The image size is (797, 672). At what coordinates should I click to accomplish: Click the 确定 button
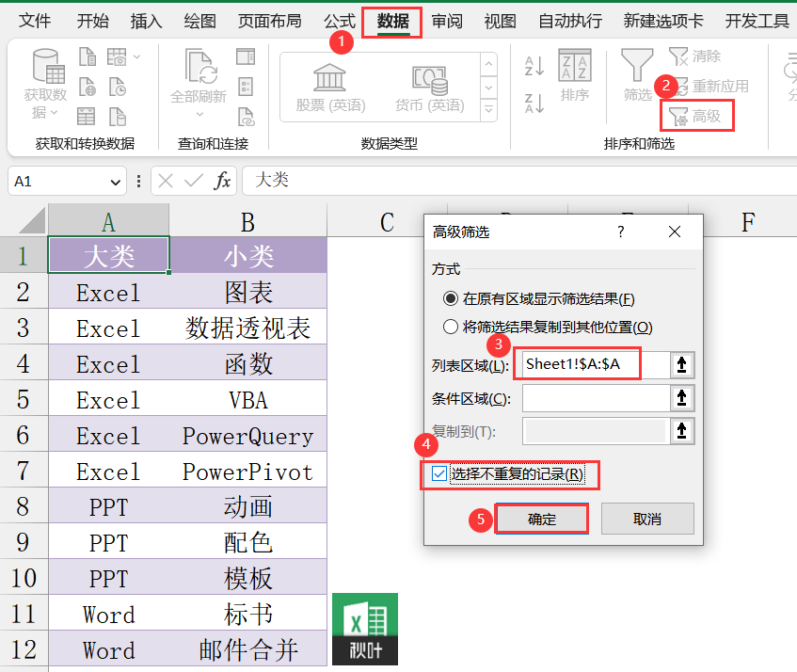pos(542,519)
